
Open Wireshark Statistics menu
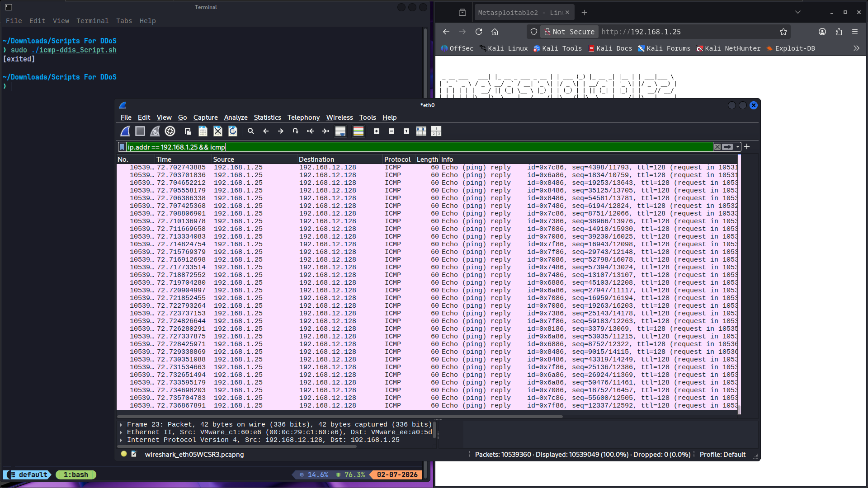tap(267, 117)
